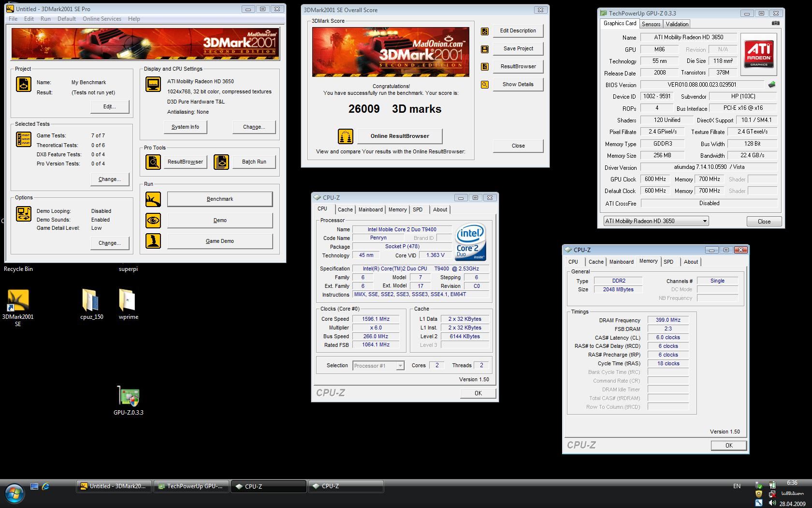
Task: Open the File menu in 3DMark2001
Action: 13,19
